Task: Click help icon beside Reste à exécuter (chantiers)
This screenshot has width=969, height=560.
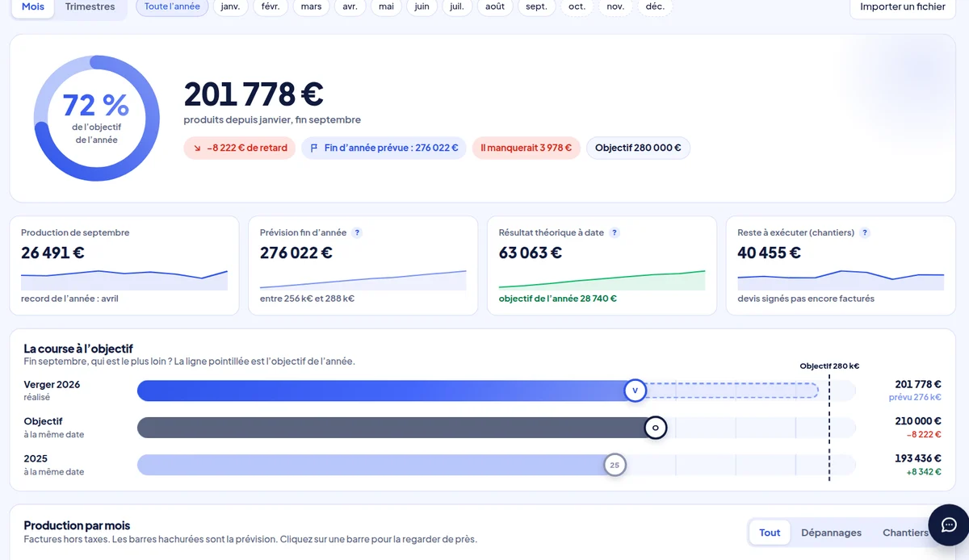Action: click(x=865, y=232)
